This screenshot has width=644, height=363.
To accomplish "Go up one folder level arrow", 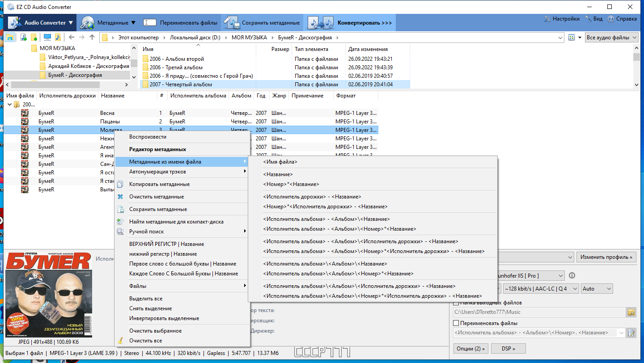I will point(92,38).
